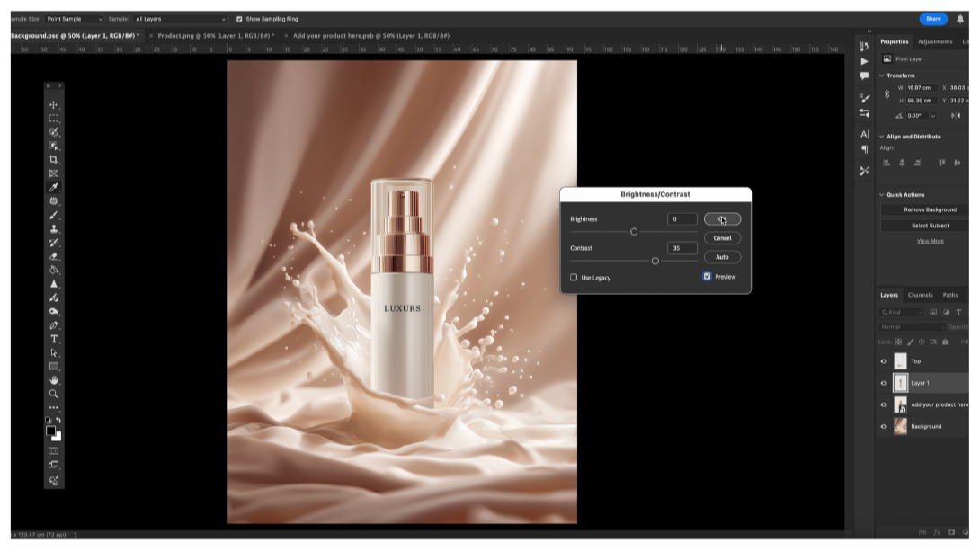Select the Hand tool
The width and height of the screenshot is (980, 551).
point(54,380)
